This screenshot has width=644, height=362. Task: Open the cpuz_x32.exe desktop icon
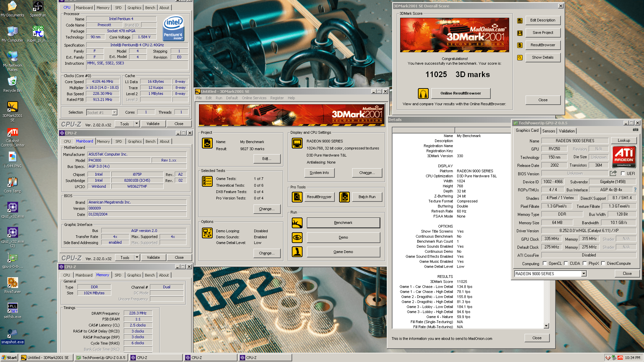click(12, 210)
